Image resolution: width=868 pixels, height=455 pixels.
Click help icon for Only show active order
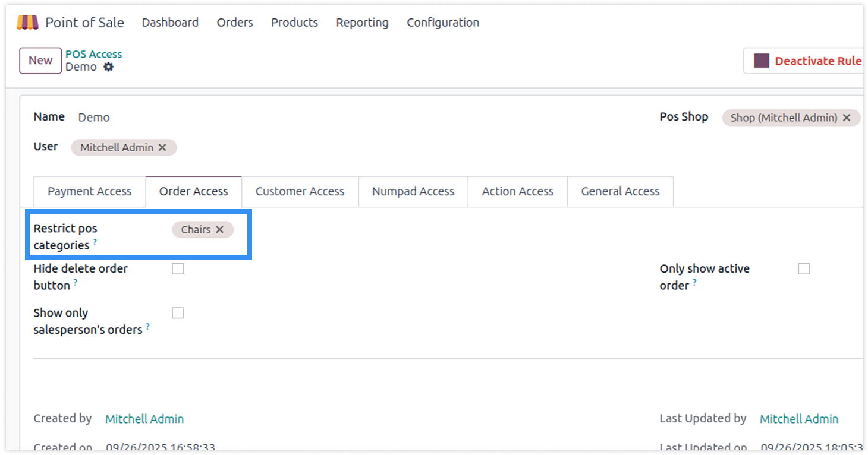click(694, 283)
